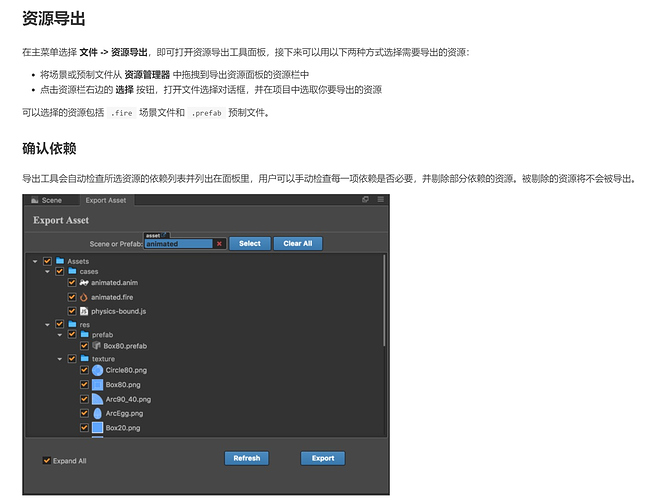Select the Box80.prefab file name

click(125, 346)
